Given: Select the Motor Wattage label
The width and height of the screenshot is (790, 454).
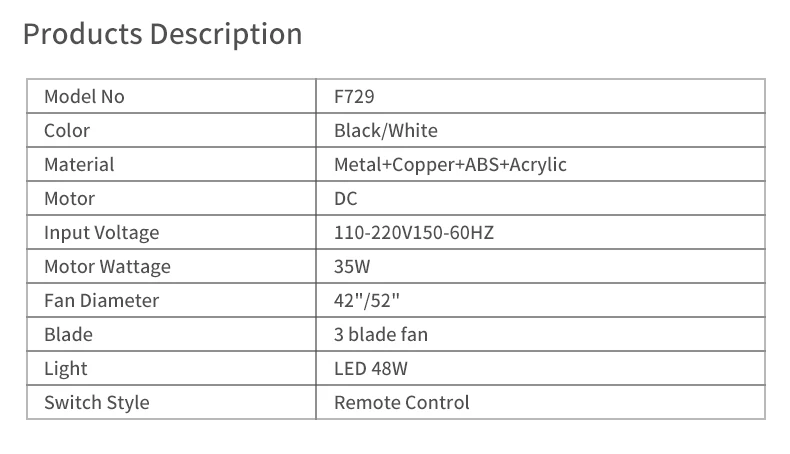Looking at the screenshot, I should pyautogui.click(x=107, y=267).
